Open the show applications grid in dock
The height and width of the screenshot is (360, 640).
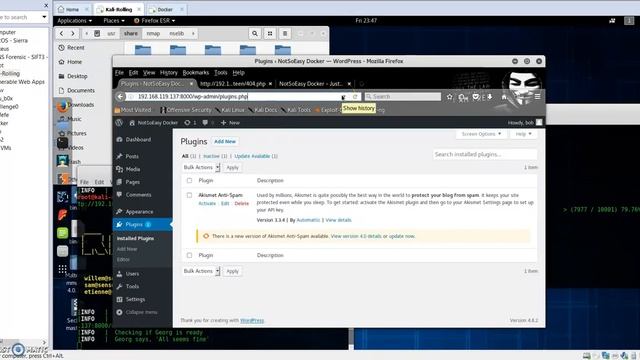62,269
